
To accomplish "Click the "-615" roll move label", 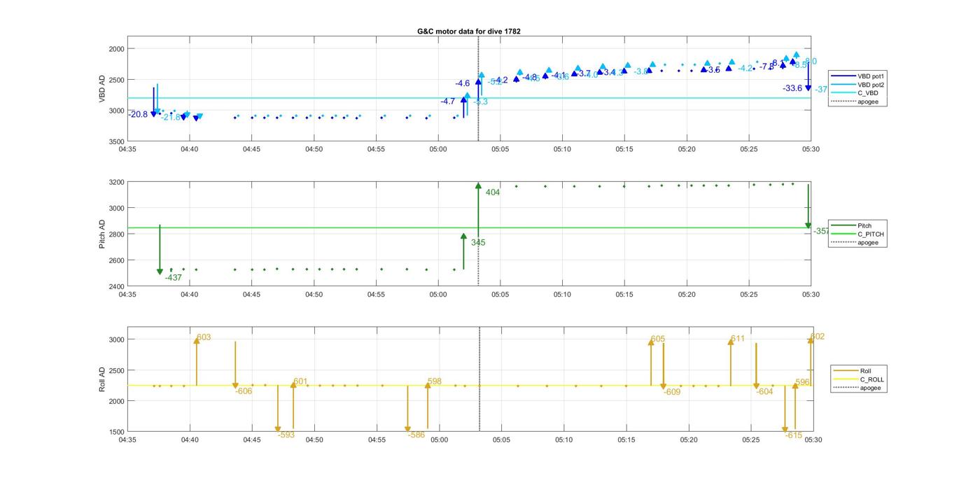I will (x=794, y=435).
